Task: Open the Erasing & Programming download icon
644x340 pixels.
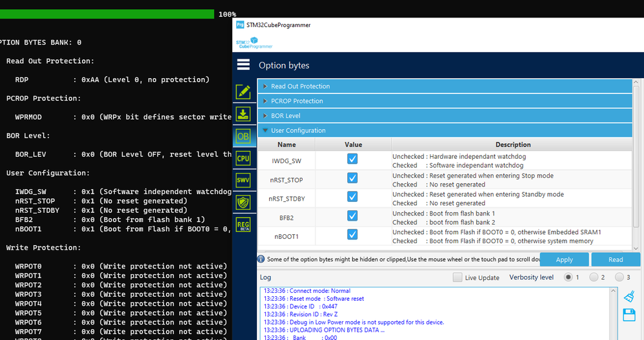Action: pyautogui.click(x=243, y=114)
